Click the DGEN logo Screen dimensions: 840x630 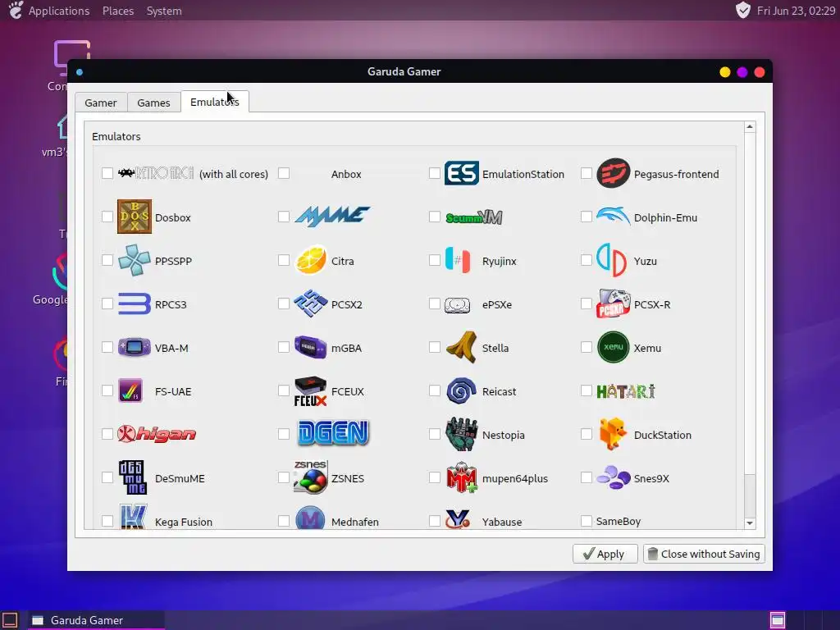333,433
